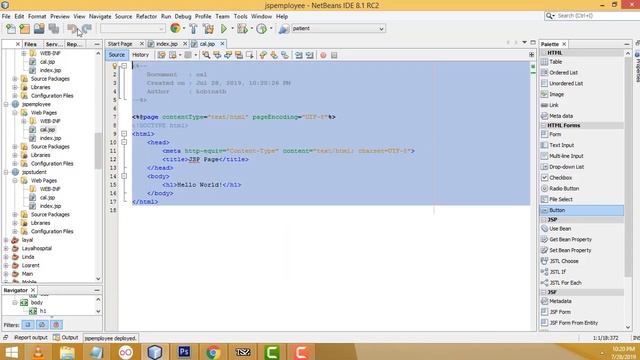The width and height of the screenshot is (640, 360).
Task: Switch editor to History view
Action: 140,55
